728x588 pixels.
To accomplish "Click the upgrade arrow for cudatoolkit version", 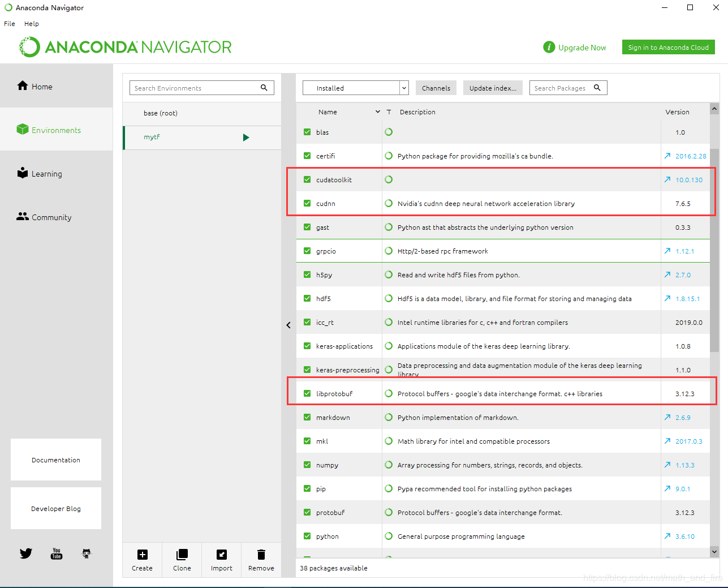I will 667,179.
